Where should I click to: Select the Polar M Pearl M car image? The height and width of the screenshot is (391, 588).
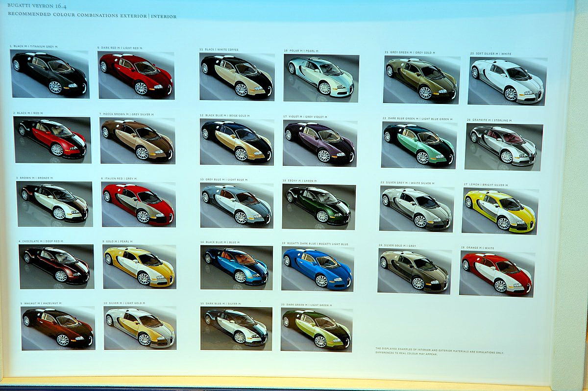tap(321, 78)
